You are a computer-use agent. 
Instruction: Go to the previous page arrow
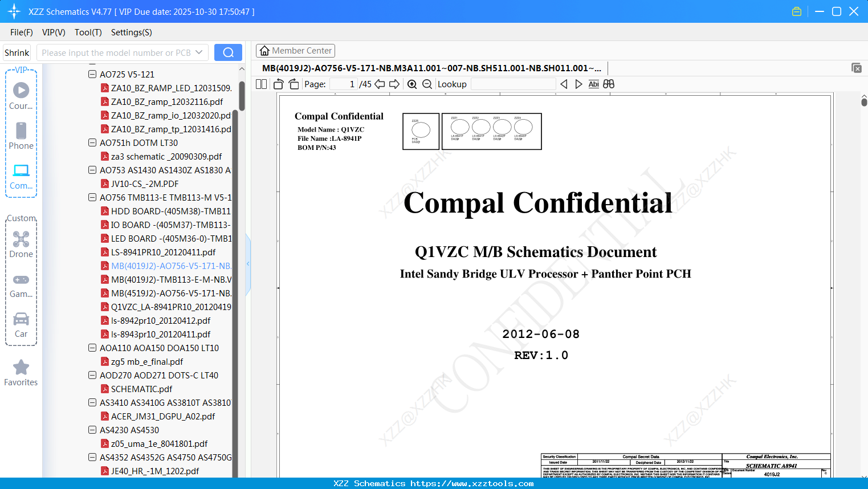click(x=380, y=84)
